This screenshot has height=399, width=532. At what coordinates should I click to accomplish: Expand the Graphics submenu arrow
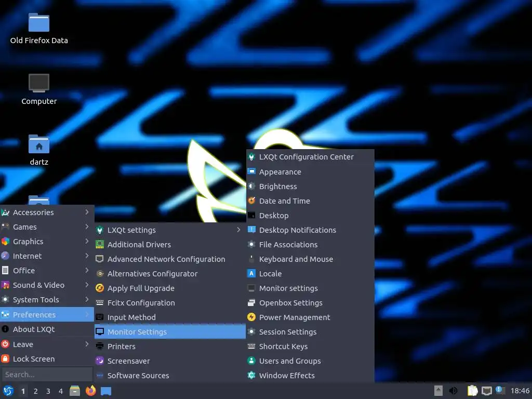tap(87, 241)
